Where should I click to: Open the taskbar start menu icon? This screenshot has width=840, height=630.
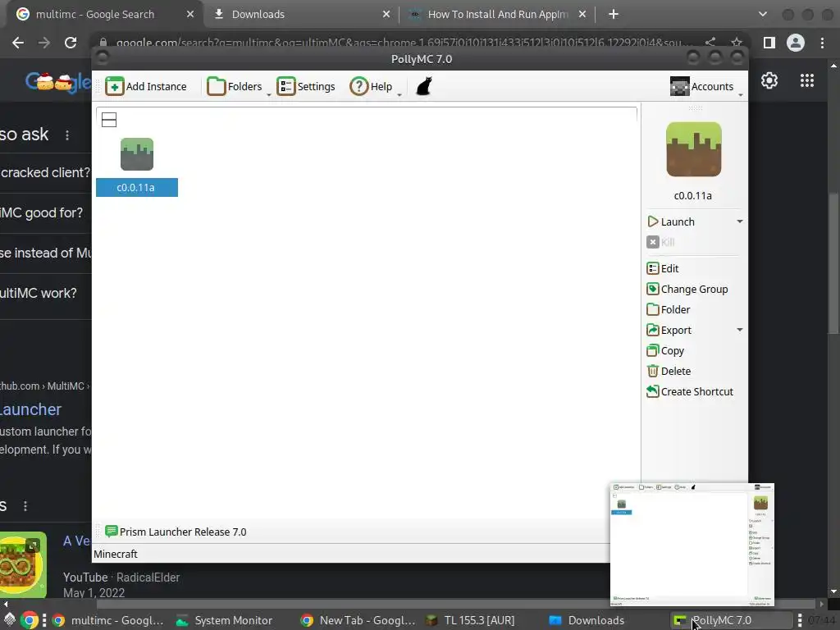pos(9,620)
